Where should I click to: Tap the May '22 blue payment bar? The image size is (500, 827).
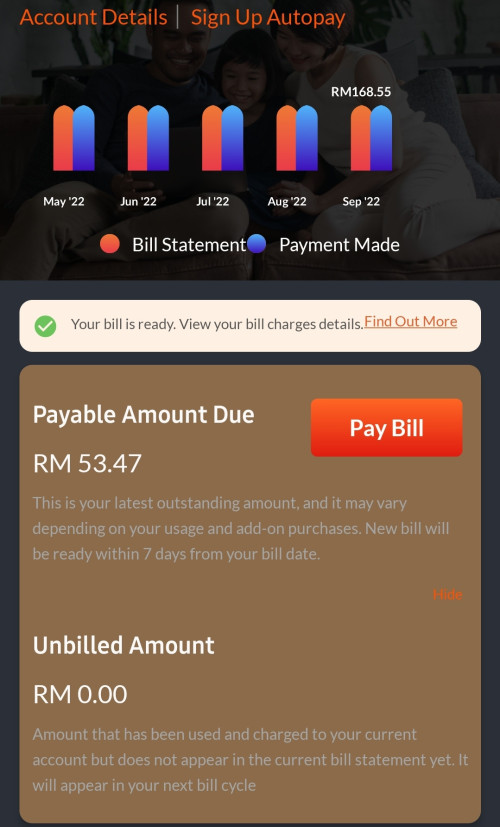pyautogui.click(x=84, y=138)
